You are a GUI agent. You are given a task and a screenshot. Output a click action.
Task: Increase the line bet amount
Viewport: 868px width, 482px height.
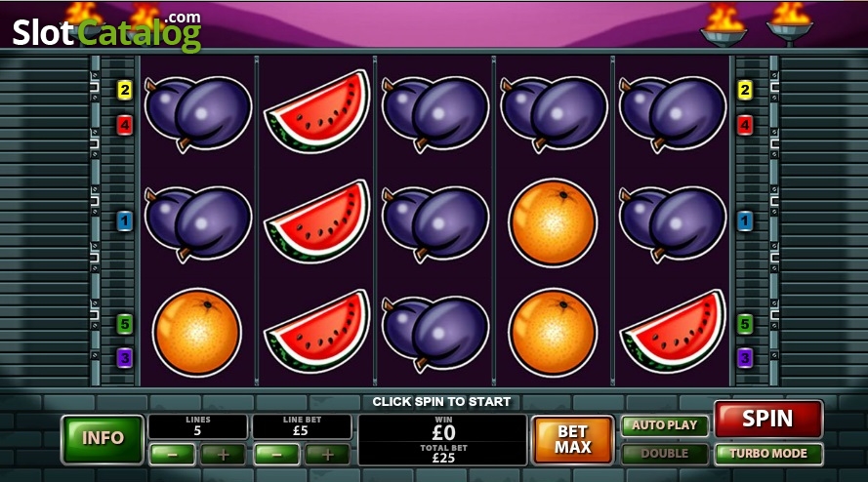pyautogui.click(x=327, y=455)
